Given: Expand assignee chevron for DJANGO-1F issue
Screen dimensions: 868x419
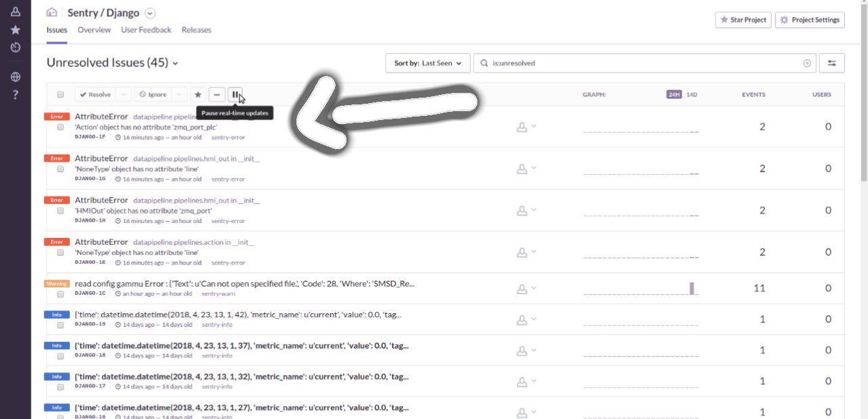Looking at the screenshot, I should [x=534, y=126].
